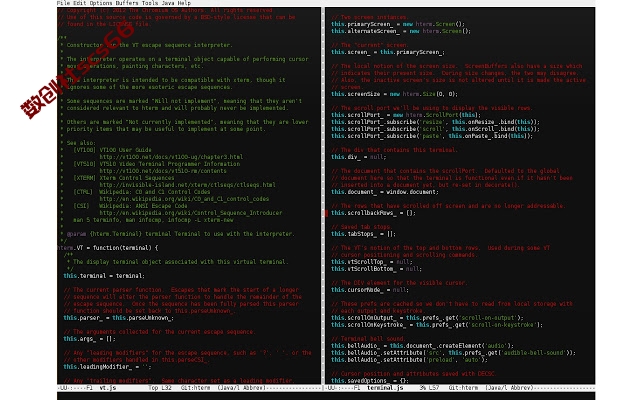Screen dimensions: 640x400
Task: Click the line 'this.leadingModifier_'
Action: [x=107, y=367]
